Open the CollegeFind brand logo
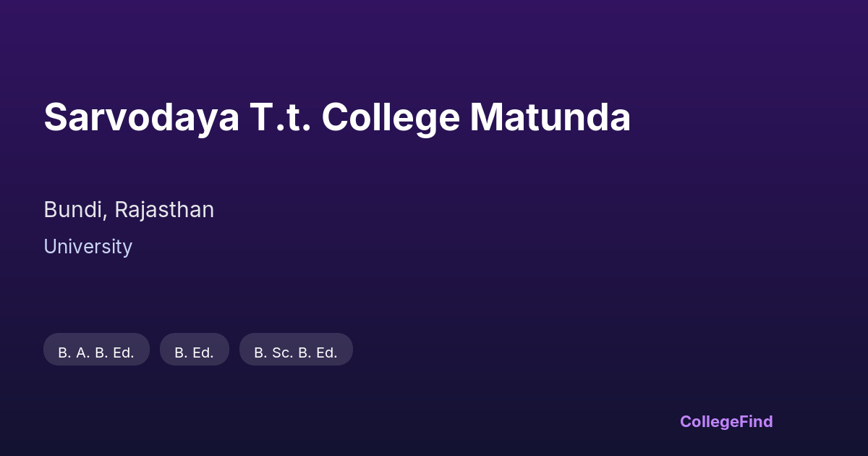 [726, 421]
